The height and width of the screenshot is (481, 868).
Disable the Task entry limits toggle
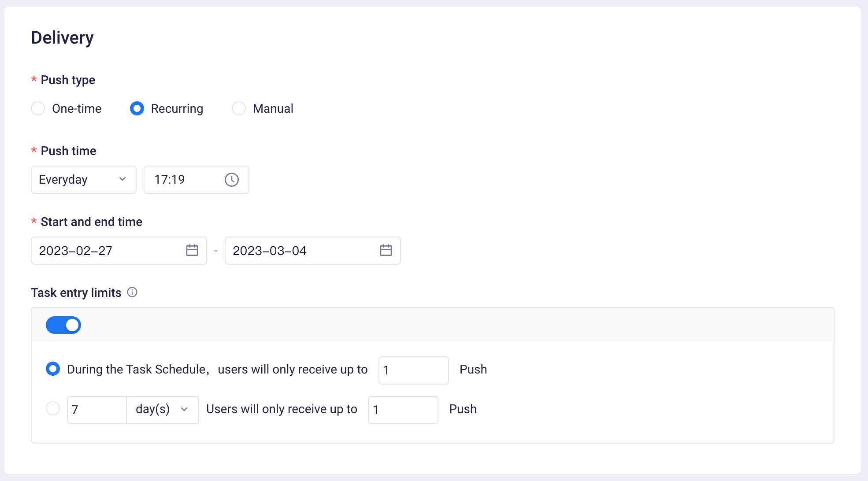pyautogui.click(x=63, y=325)
